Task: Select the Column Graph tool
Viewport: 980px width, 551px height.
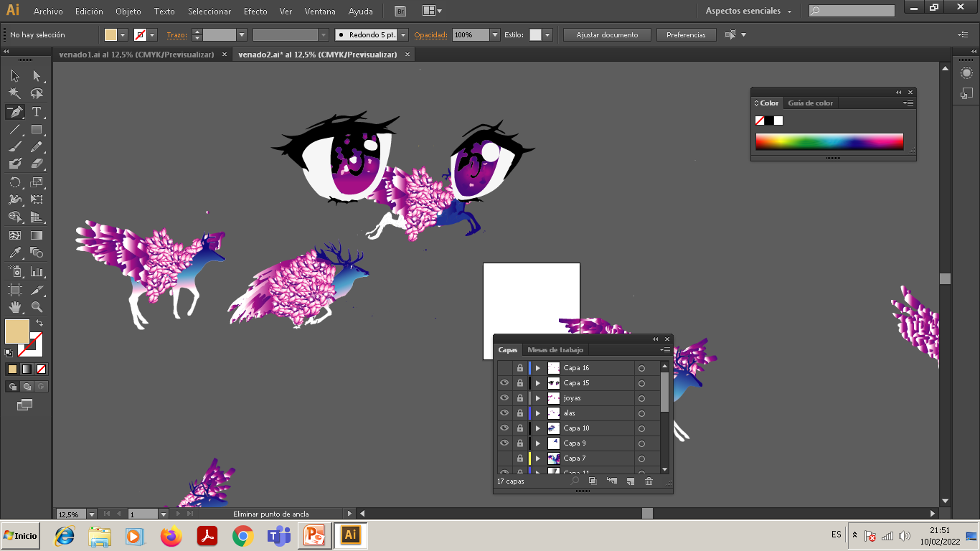Action: tap(37, 272)
